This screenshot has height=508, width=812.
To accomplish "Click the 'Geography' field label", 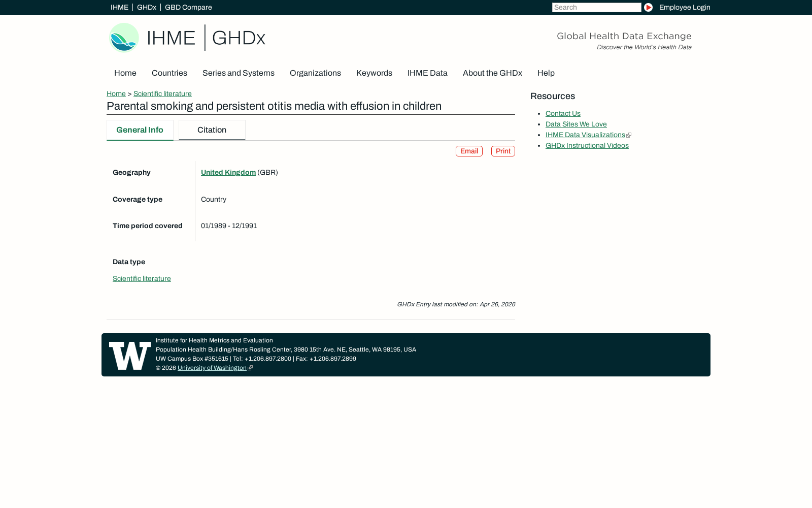I will pos(131,173).
